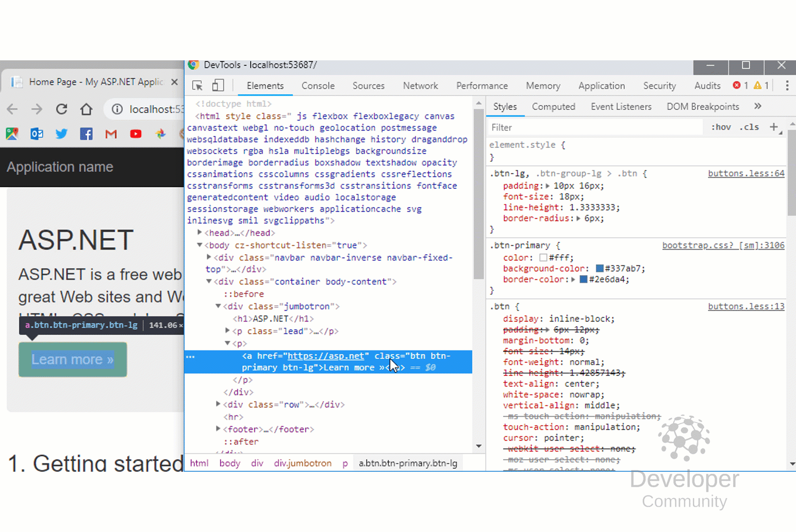796x532 pixels.
Task: Collapse the jumbotron div node
Action: tap(218, 306)
